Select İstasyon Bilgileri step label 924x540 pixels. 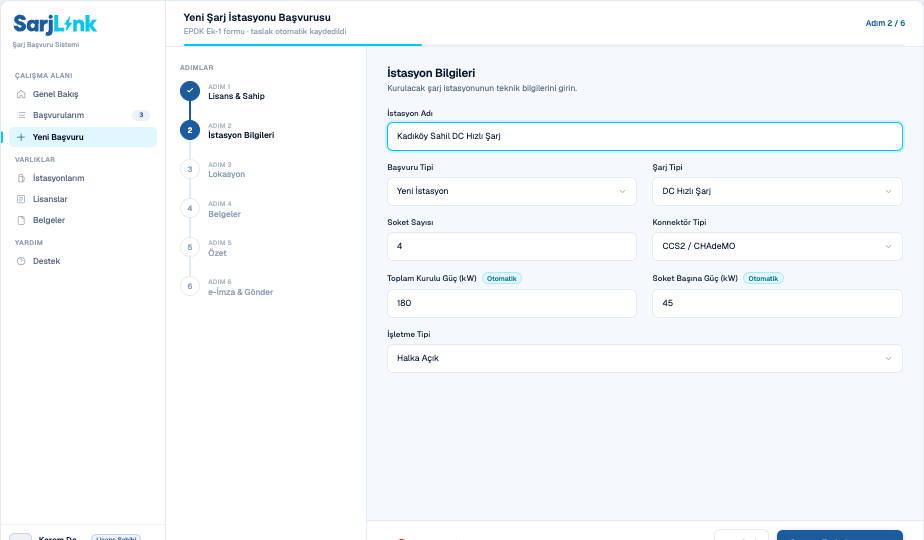click(241, 135)
